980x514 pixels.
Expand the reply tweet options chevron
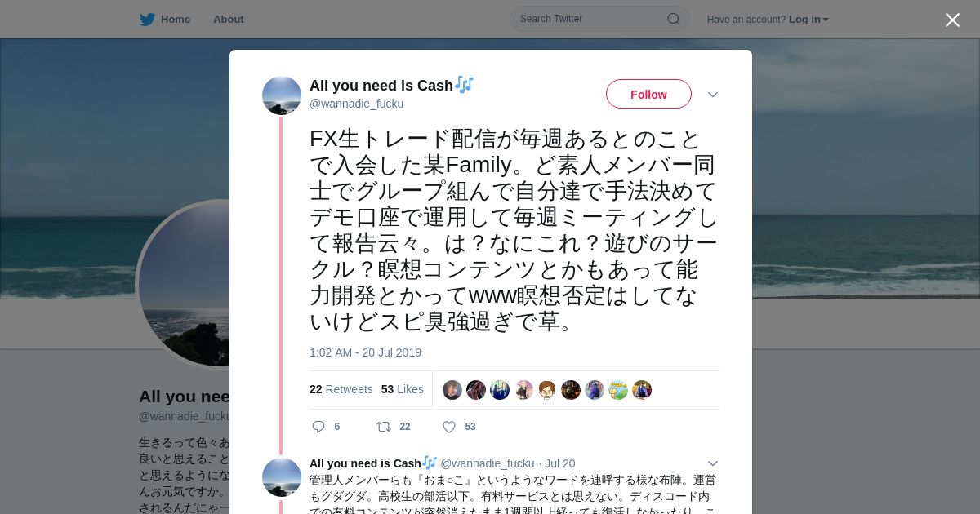[713, 463]
